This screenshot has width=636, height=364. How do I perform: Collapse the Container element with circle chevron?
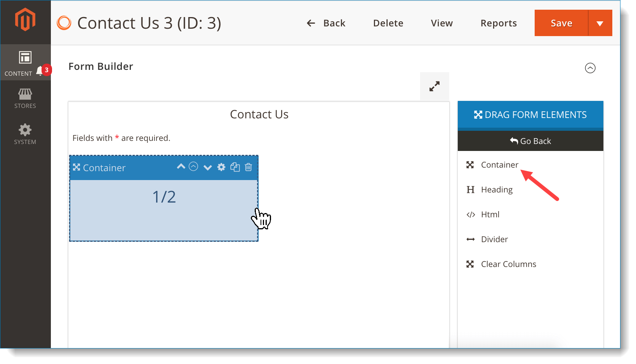[193, 167]
